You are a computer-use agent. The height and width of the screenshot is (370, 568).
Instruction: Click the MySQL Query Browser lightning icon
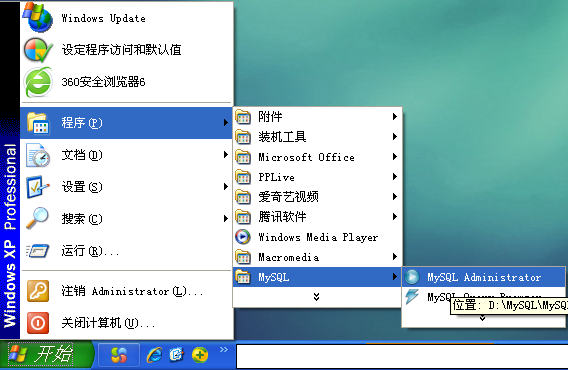412,296
